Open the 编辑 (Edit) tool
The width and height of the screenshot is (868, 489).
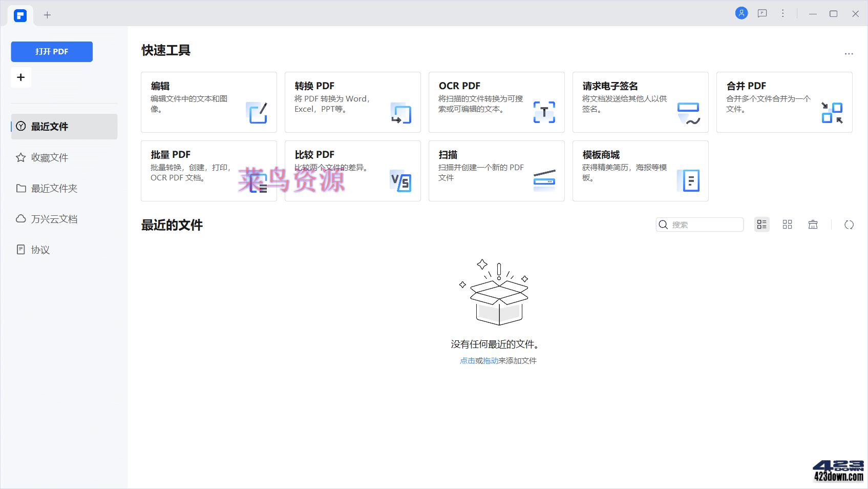coord(208,102)
